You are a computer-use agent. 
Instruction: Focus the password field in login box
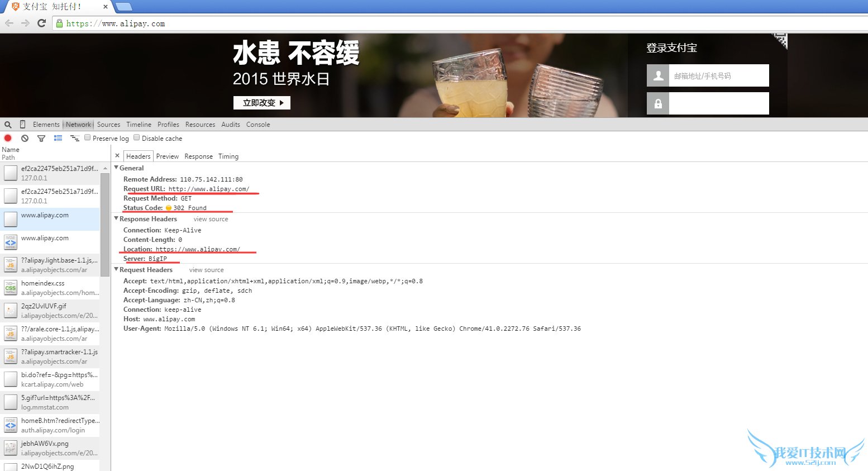(x=719, y=103)
